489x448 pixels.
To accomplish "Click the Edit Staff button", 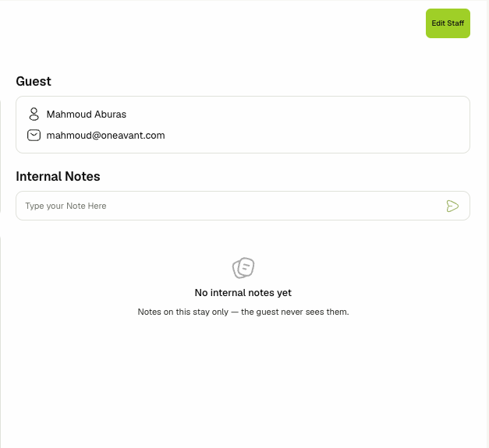I will pos(448,23).
